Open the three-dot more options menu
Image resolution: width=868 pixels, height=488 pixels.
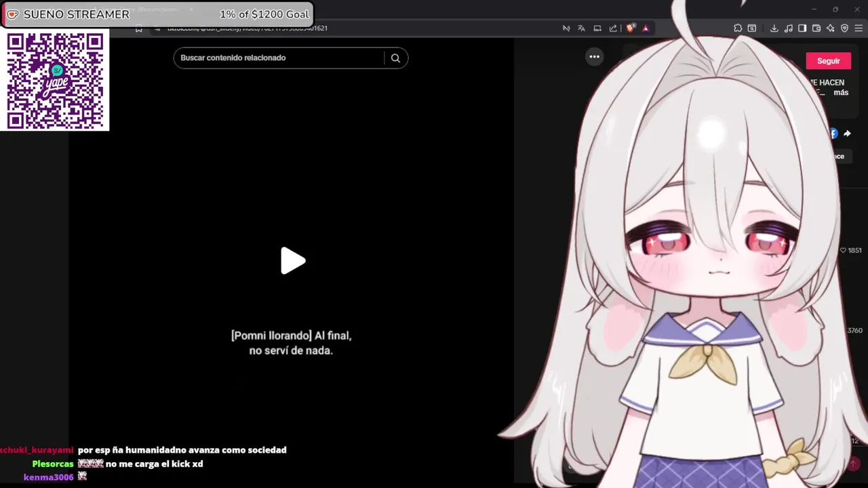click(594, 57)
